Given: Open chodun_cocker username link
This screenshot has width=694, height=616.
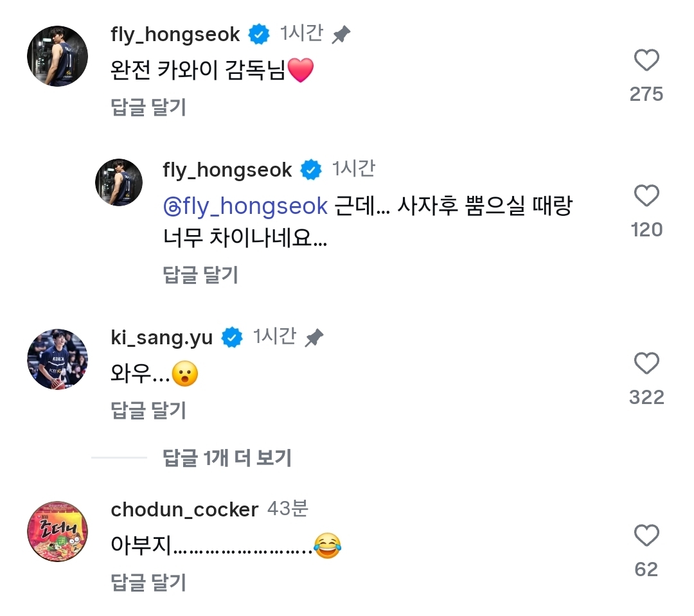Looking at the screenshot, I should tap(184, 510).
